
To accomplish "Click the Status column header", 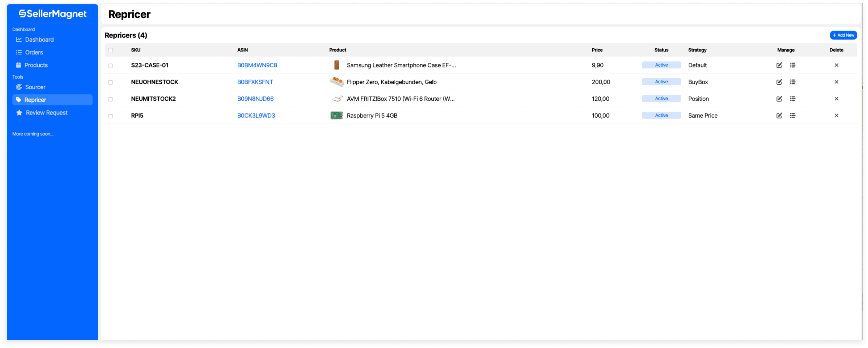I will tap(661, 50).
